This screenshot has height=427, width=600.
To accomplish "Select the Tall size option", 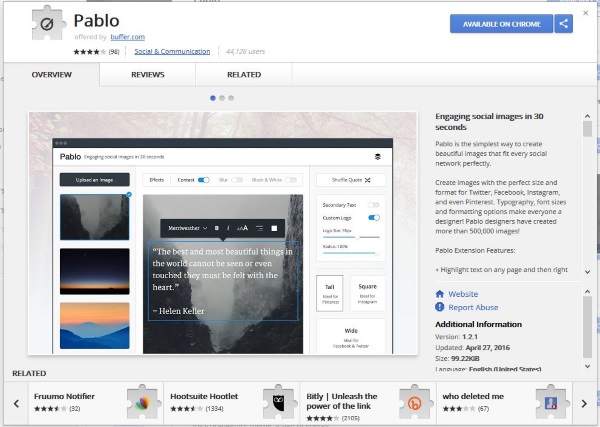I will pyautogui.click(x=330, y=293).
